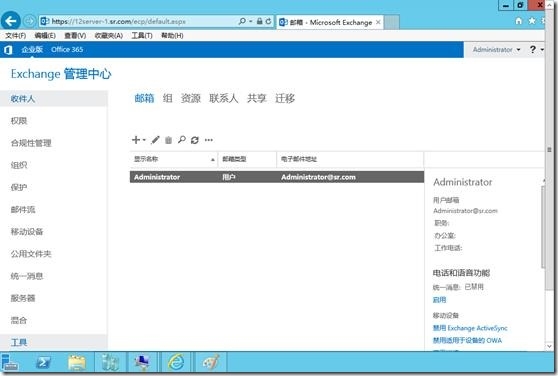Click the plus add mailbox icon
Screen dimensions: 558x376
(x=136, y=140)
